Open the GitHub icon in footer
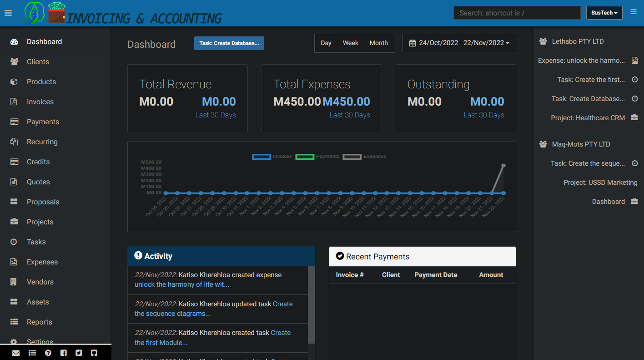The width and height of the screenshot is (644, 360). pos(94,353)
